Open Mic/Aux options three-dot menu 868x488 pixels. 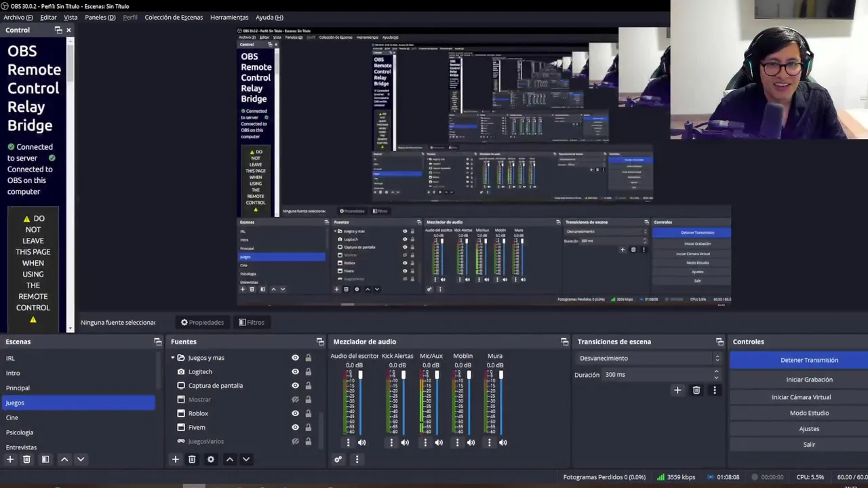[x=425, y=443]
